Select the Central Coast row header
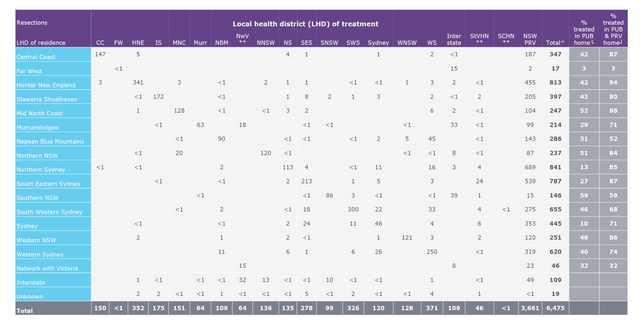 36,57
